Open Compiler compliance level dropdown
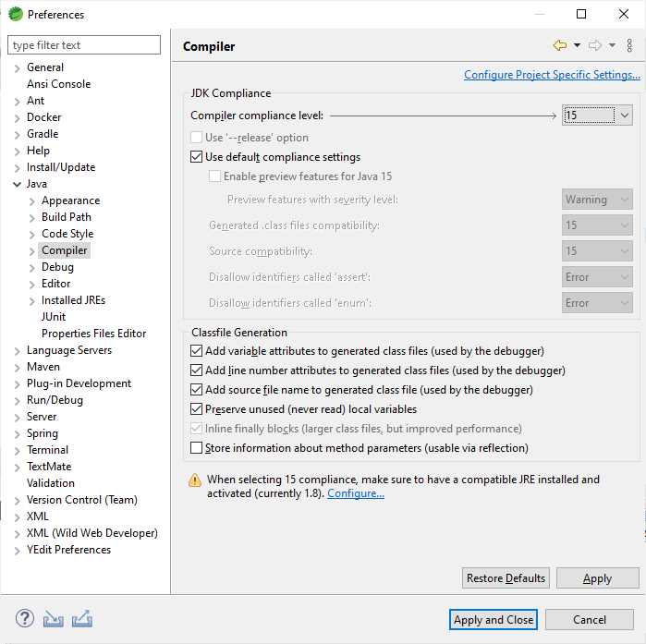Viewport: 646px width, 644px height. coord(597,115)
